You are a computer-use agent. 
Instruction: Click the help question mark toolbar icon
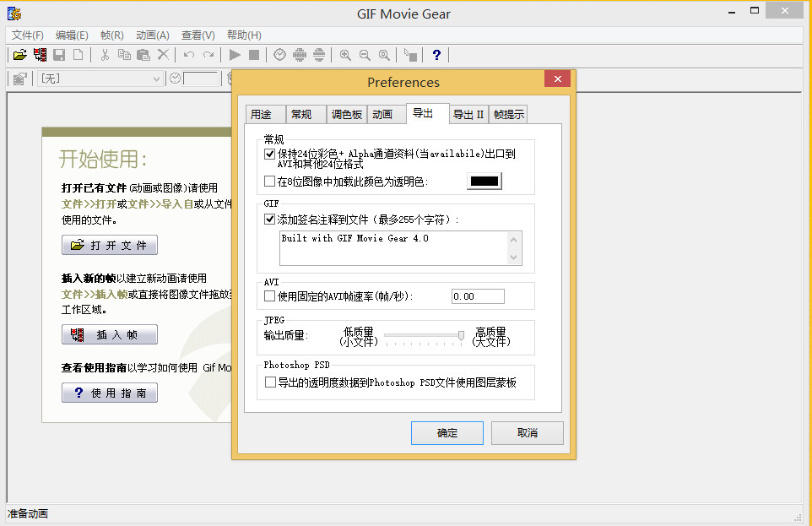click(436, 55)
